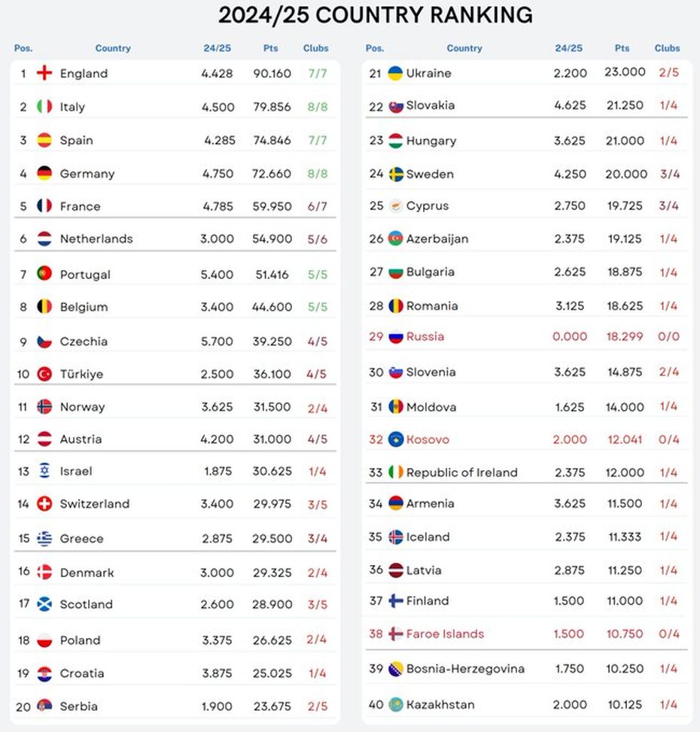Open the Republic of Ireland country name
This screenshot has height=732, width=700.
tap(461, 472)
